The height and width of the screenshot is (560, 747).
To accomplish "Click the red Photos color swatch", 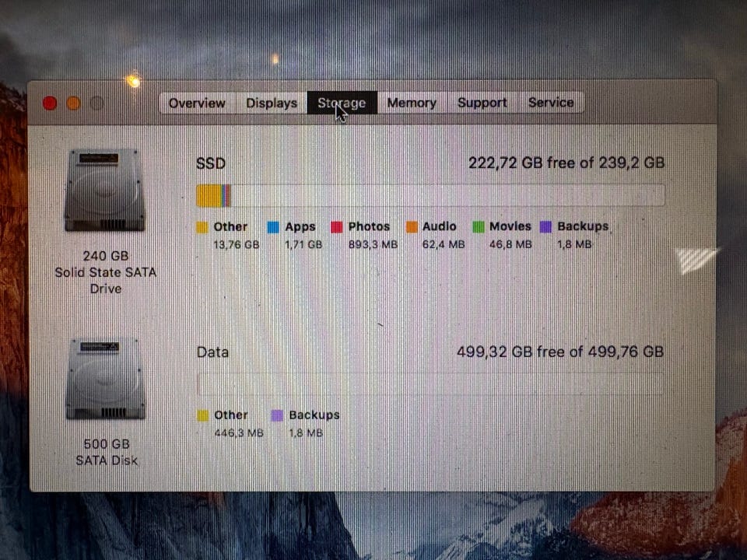I will click(x=337, y=227).
